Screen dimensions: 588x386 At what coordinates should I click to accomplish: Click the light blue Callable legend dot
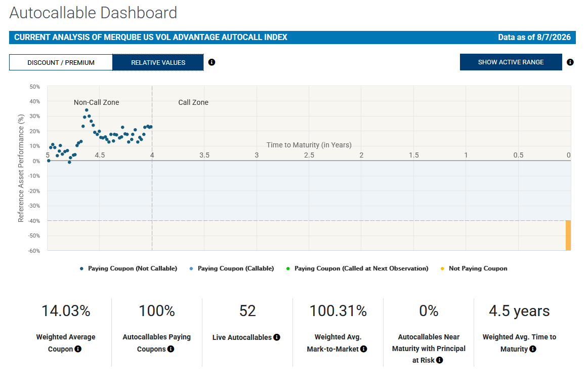[191, 269]
